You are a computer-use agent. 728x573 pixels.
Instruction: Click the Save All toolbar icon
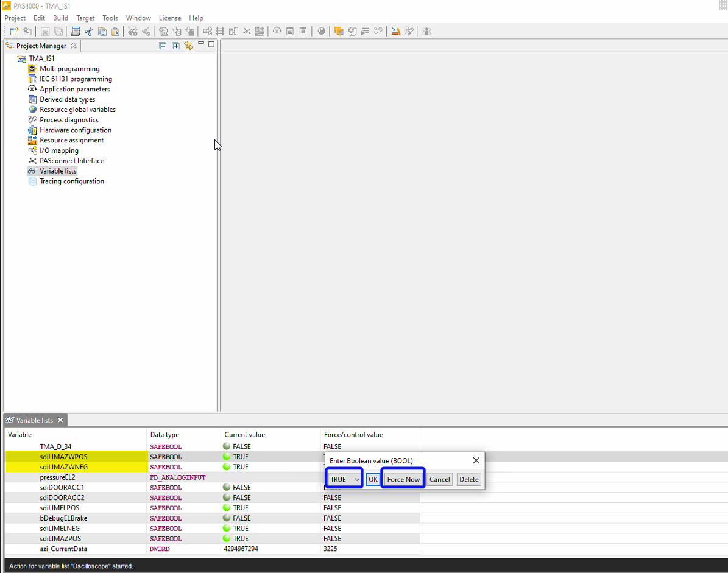(x=58, y=32)
